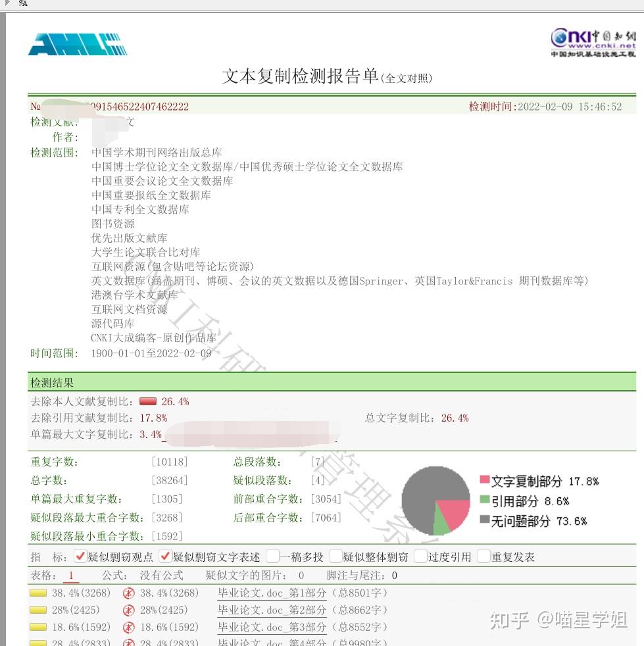Viewport: 644px width, 646px height.
Task: Open 毕业论文.doc_第3部分 link
Action: pyautogui.click(x=272, y=628)
